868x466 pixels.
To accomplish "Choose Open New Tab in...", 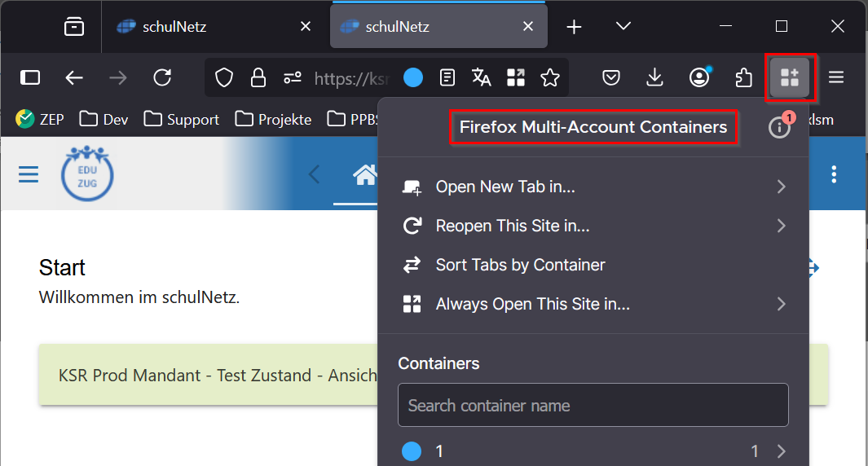I will point(593,187).
